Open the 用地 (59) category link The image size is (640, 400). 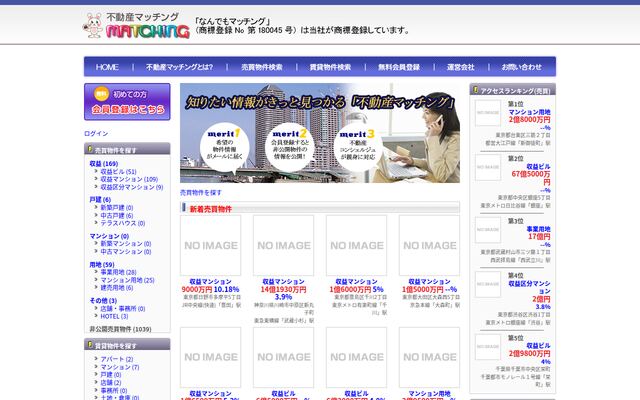point(102,264)
